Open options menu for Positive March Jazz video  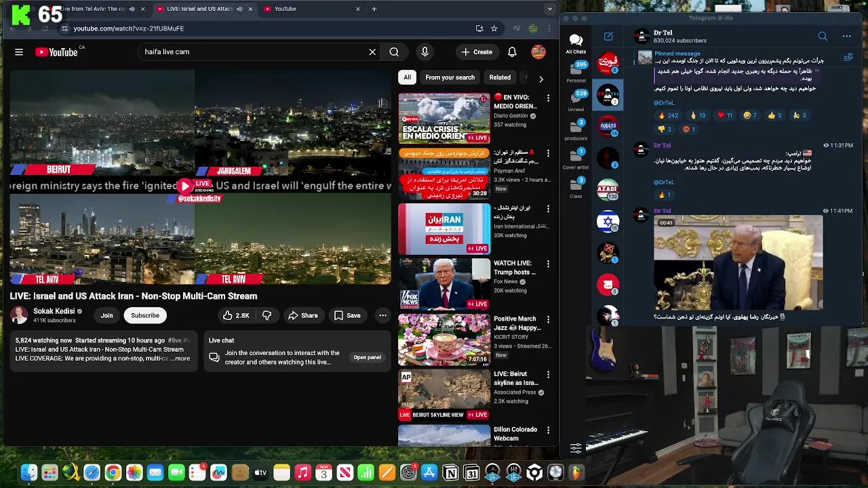[x=548, y=319]
